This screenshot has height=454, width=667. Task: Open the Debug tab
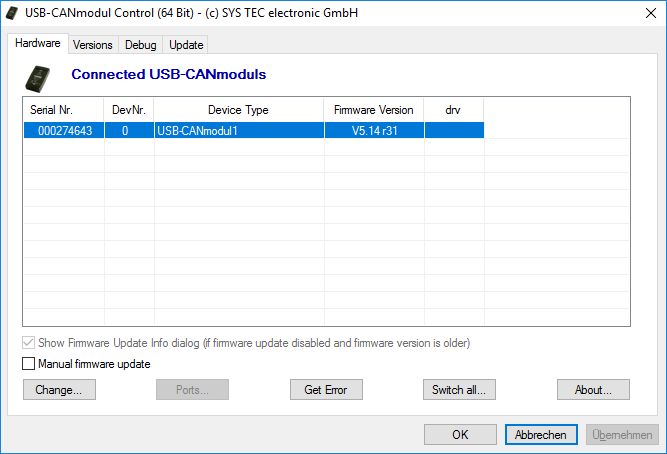pyautogui.click(x=140, y=45)
